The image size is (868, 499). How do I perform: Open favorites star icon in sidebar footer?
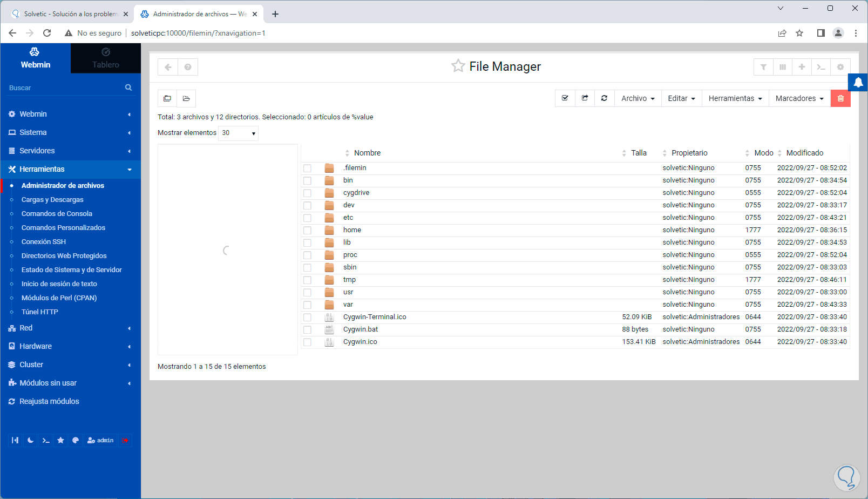60,440
